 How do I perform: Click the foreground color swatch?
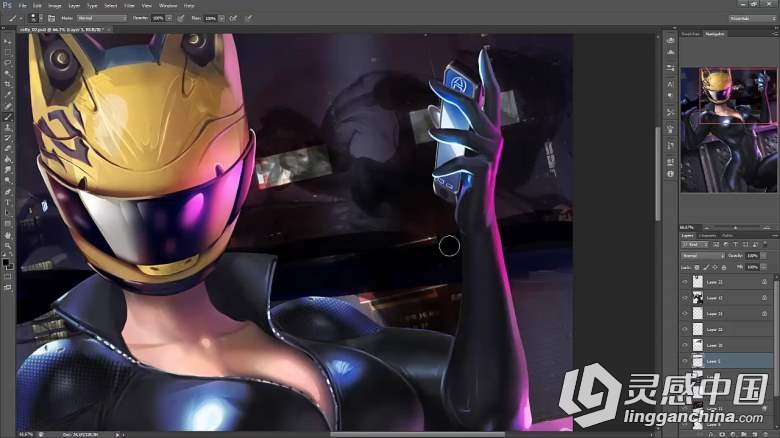5,262
